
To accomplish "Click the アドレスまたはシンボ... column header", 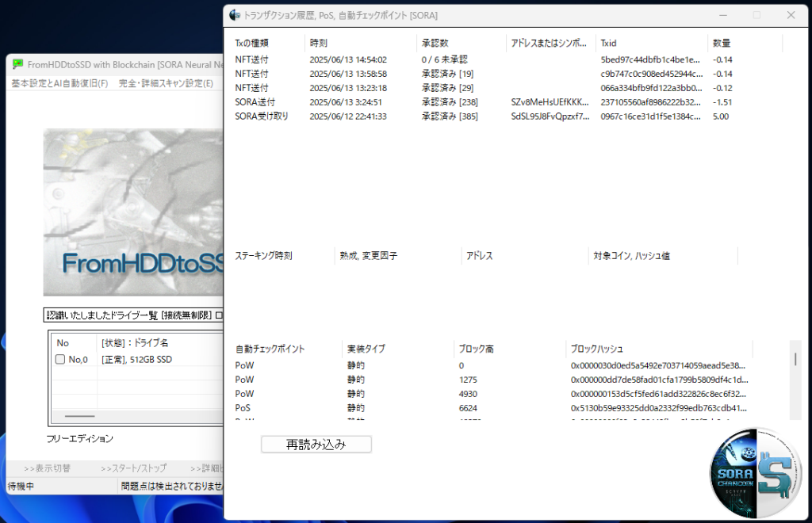I will (x=550, y=43).
